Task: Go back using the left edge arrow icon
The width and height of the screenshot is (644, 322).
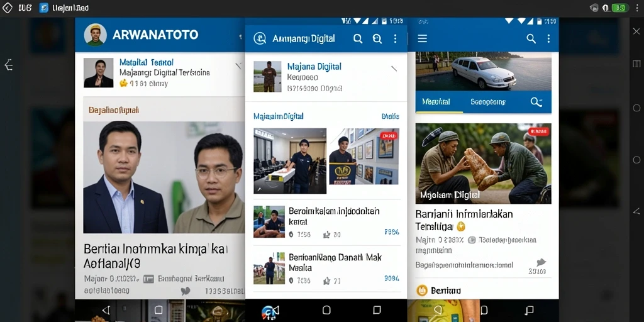Action: [x=8, y=65]
